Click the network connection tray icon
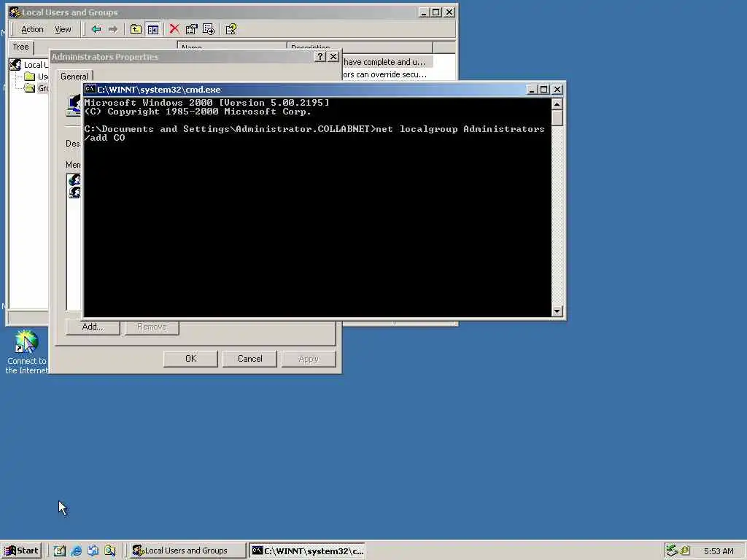 tap(672, 551)
